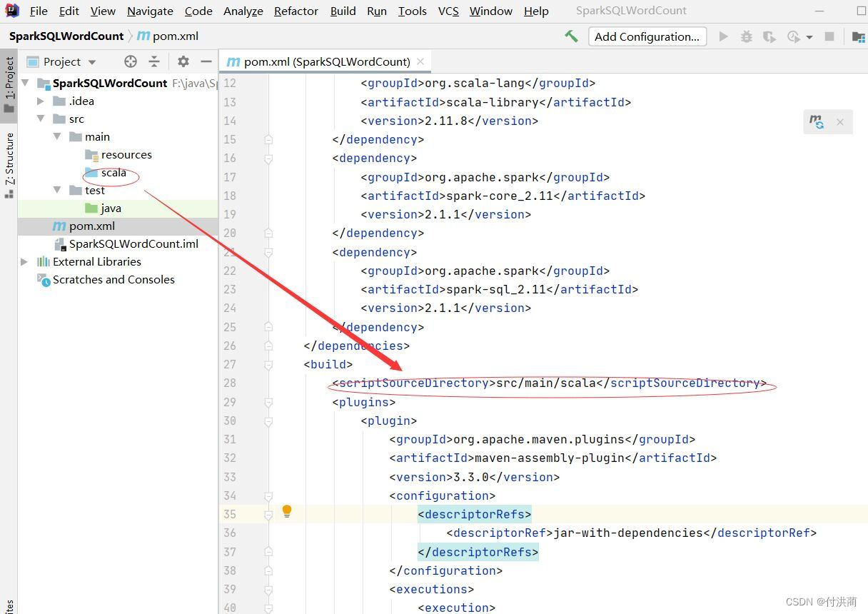868x614 pixels.
Task: Dismiss the Maven reload floating notification
Action: [840, 122]
